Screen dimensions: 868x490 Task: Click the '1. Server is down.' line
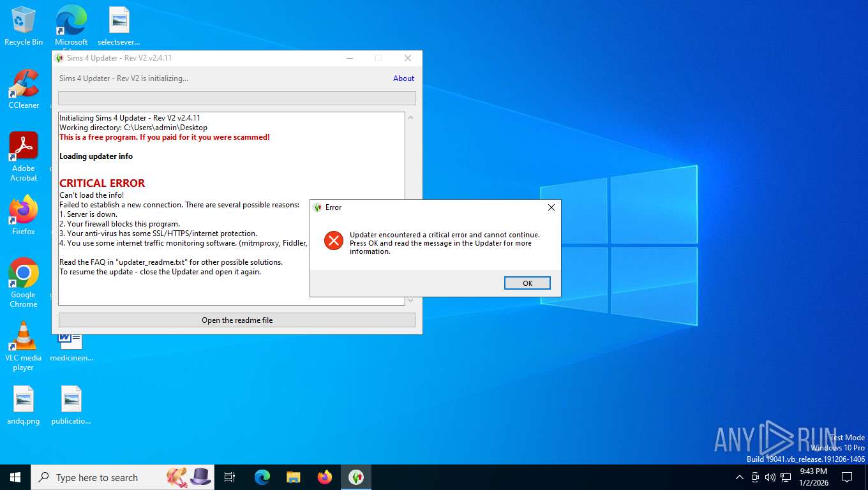click(88, 214)
